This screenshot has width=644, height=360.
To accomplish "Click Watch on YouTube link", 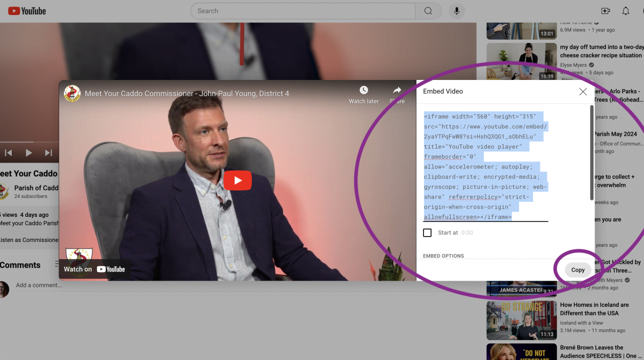I will [x=94, y=269].
